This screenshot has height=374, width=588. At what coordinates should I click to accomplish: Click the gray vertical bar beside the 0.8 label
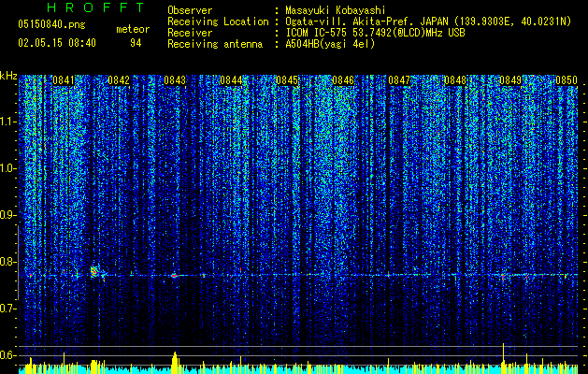[18, 262]
